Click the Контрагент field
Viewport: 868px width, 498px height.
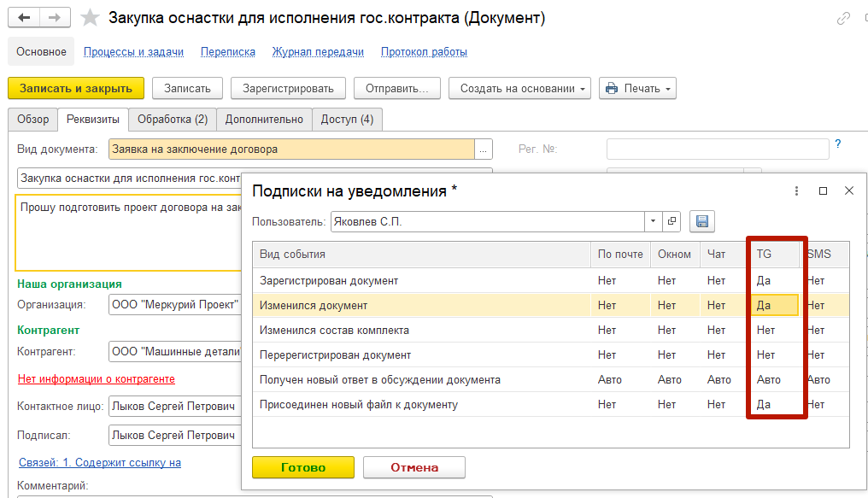pos(175,351)
